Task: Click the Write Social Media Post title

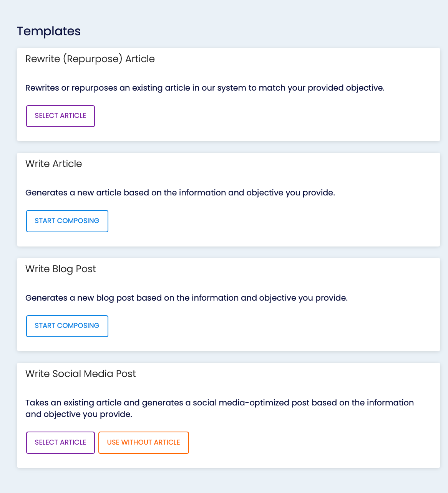Action: pos(81,374)
